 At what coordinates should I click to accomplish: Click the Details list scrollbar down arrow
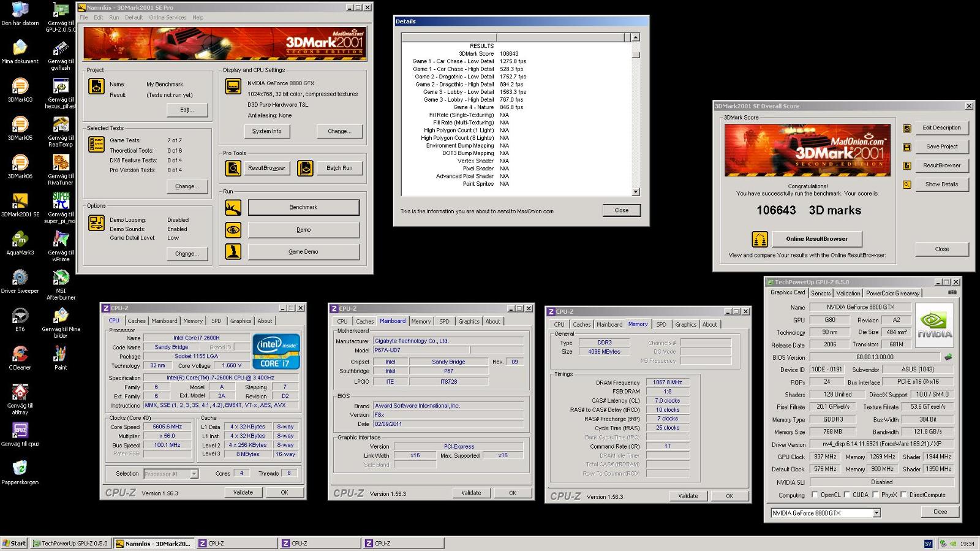pos(636,192)
